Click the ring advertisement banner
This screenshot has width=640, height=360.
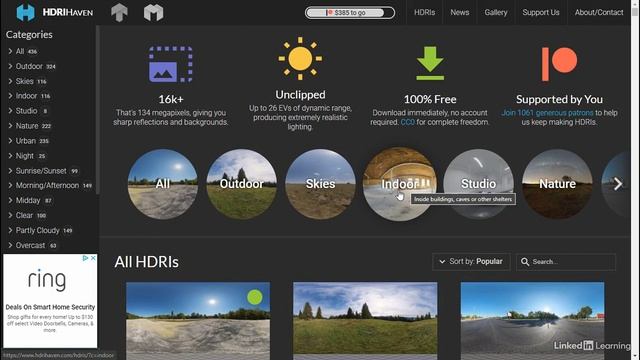pyautogui.click(x=50, y=301)
